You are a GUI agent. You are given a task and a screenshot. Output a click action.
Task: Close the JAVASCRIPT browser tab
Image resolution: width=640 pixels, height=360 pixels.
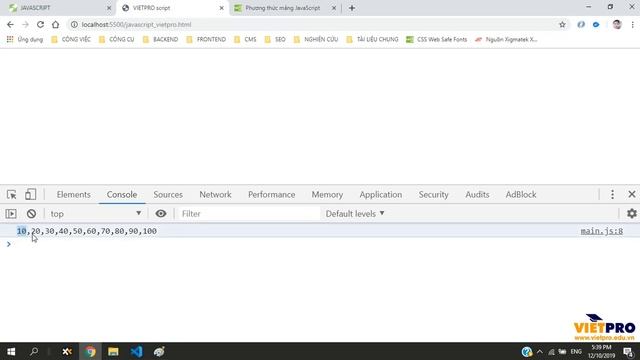[109, 8]
